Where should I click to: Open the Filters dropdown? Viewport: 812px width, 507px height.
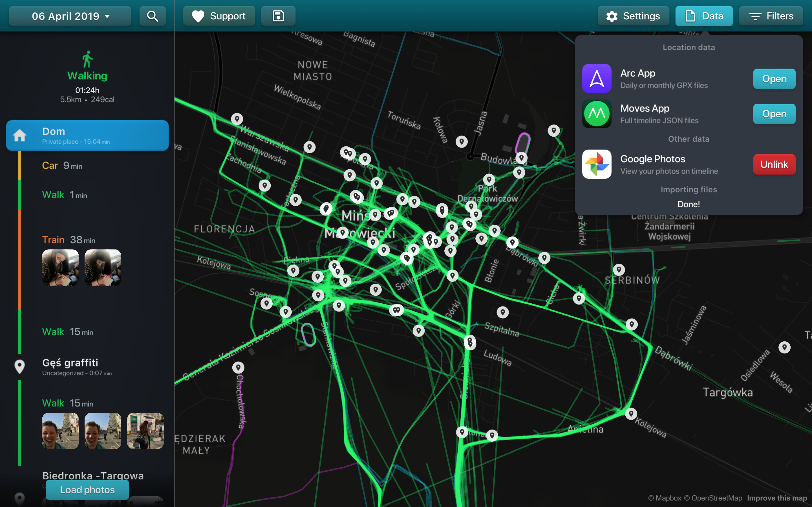(x=771, y=16)
